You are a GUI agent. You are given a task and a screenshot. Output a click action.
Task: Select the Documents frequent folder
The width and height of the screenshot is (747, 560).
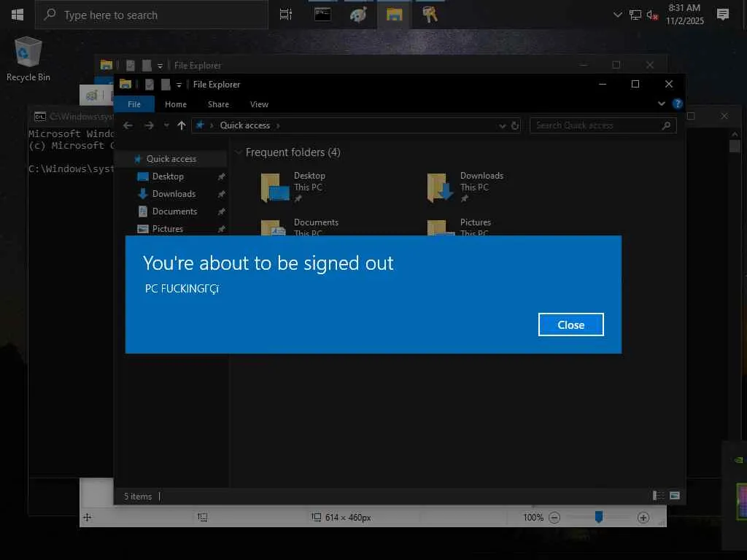click(300, 228)
